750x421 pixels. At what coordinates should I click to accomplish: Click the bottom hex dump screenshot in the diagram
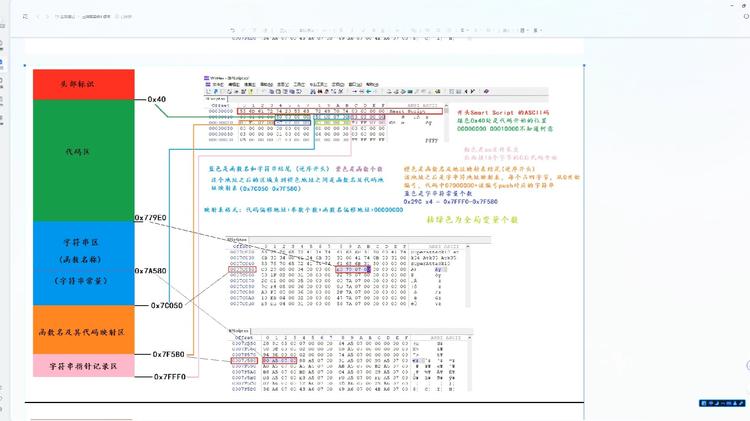point(349,360)
